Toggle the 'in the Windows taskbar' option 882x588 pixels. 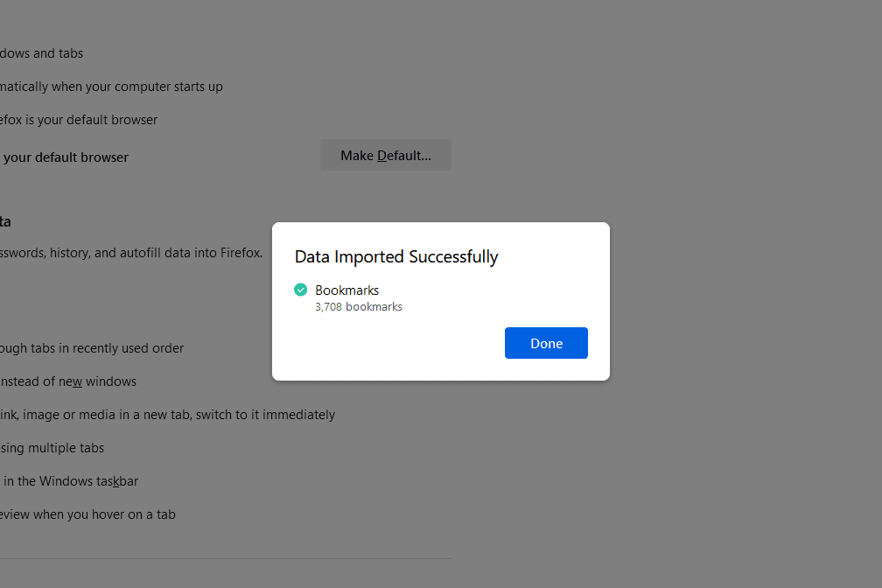pyautogui.click(x=69, y=481)
